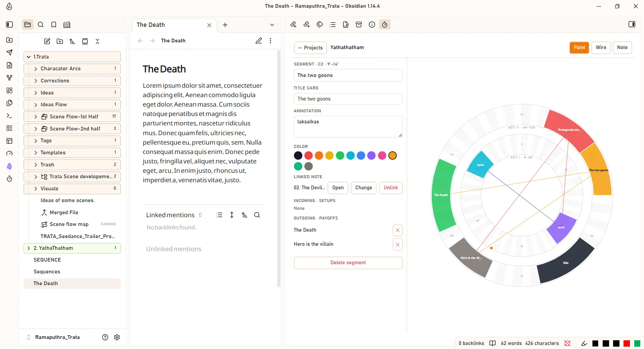Switch to Note mode
This screenshot has width=644, height=349.
click(622, 47)
